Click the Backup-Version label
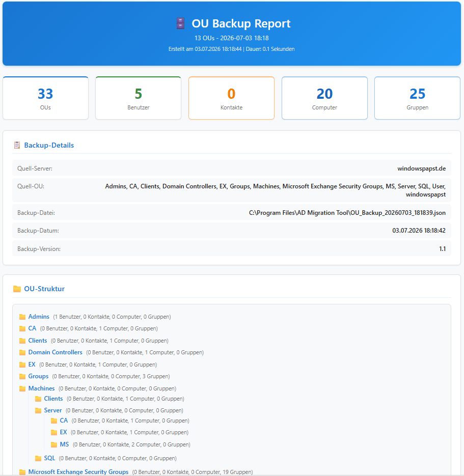The width and height of the screenshot is (464, 476). click(39, 249)
